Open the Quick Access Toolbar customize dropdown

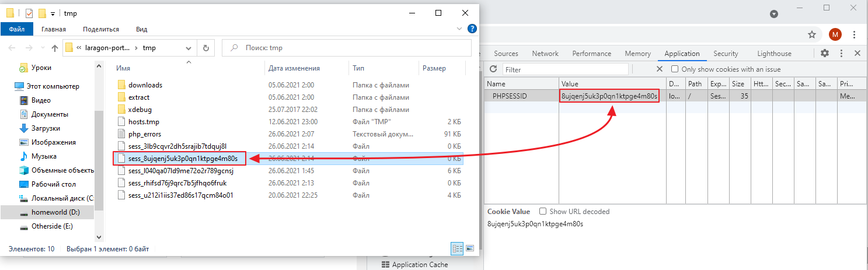pyautogui.click(x=53, y=13)
